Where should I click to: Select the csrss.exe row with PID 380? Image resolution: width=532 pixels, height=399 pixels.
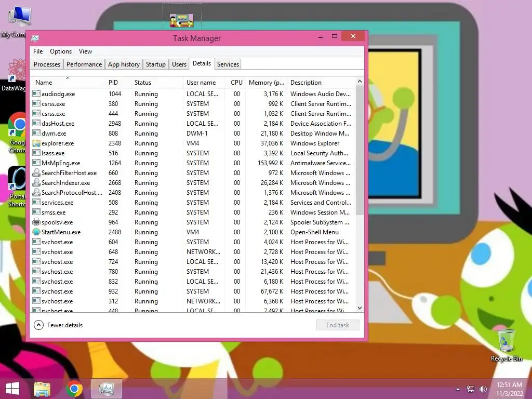(192, 104)
